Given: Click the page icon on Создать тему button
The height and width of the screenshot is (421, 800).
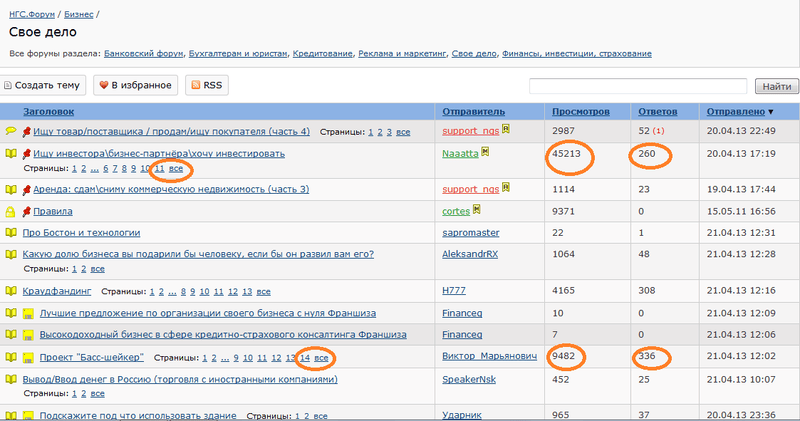Looking at the screenshot, I should pyautogui.click(x=7, y=85).
